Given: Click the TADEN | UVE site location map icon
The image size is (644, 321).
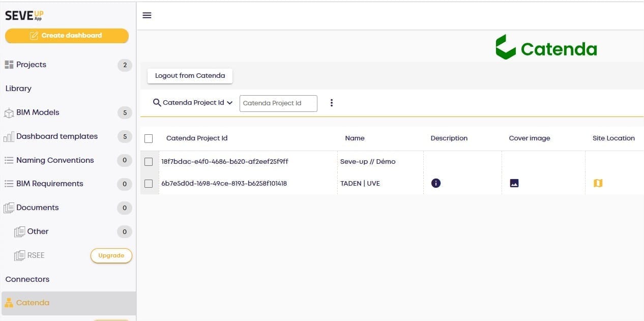Looking at the screenshot, I should click(598, 183).
